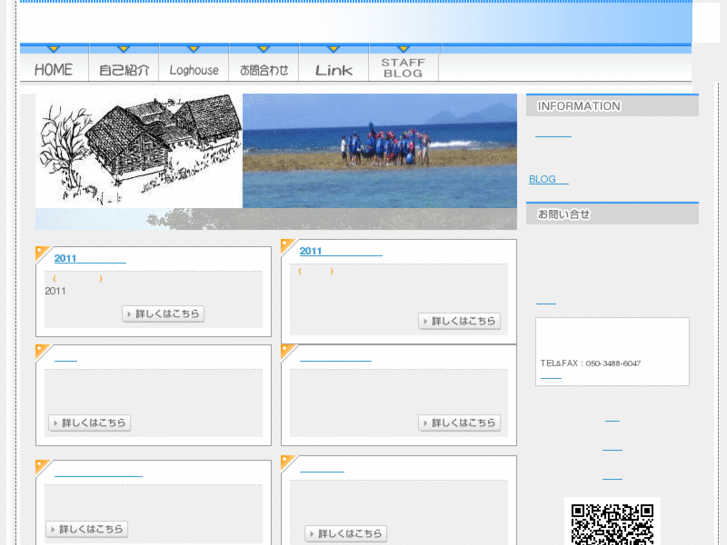This screenshot has width=727, height=545.
Task: Click the TEL&FAX 050-3488-6047 text
Action: (590, 363)
